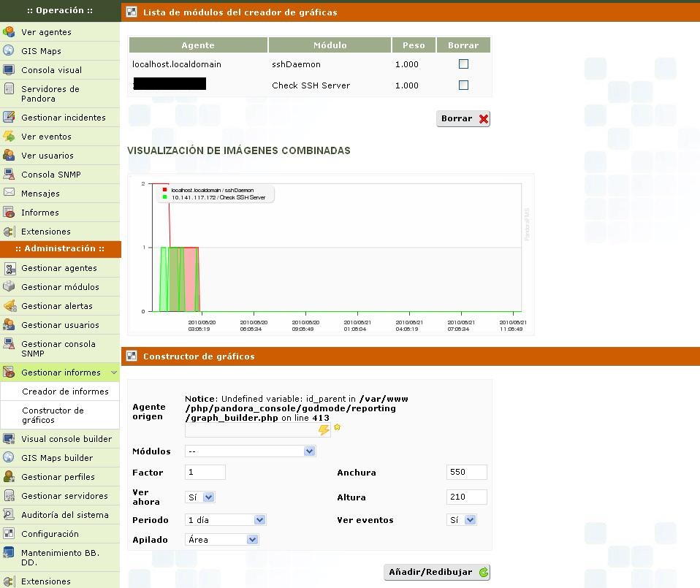Check Borrar box for Check SSH Server

point(463,85)
